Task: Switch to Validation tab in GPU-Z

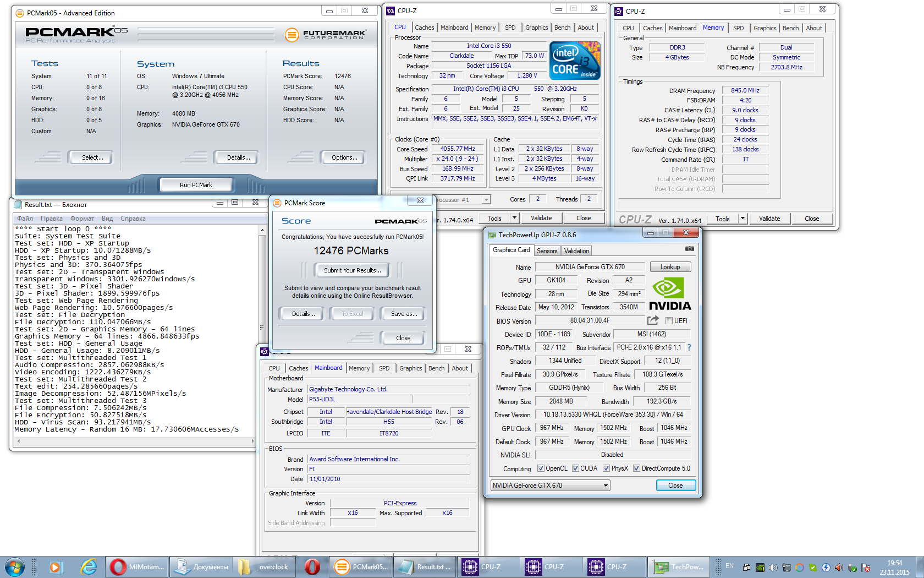Action: click(x=576, y=251)
